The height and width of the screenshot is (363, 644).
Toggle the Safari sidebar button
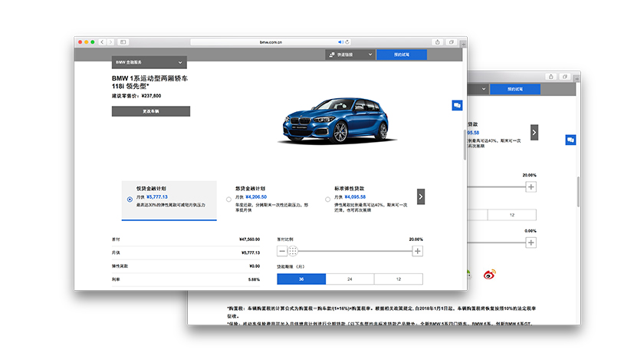(123, 42)
